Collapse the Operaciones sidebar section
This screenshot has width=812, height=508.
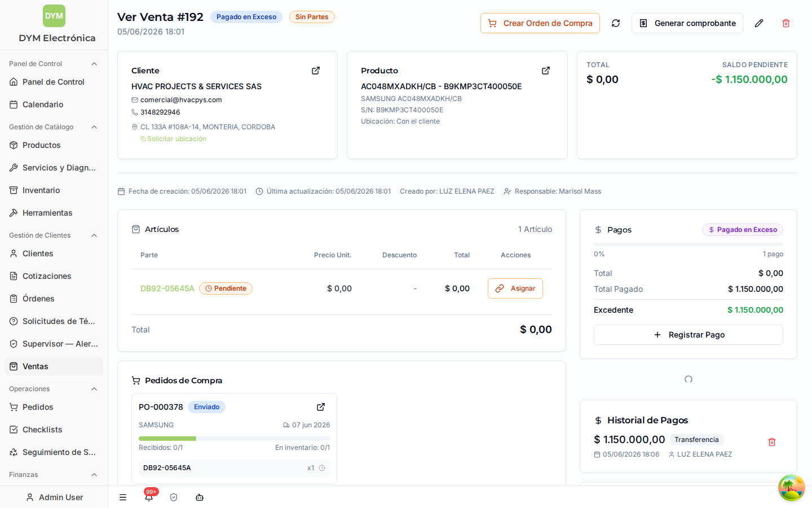tap(94, 389)
